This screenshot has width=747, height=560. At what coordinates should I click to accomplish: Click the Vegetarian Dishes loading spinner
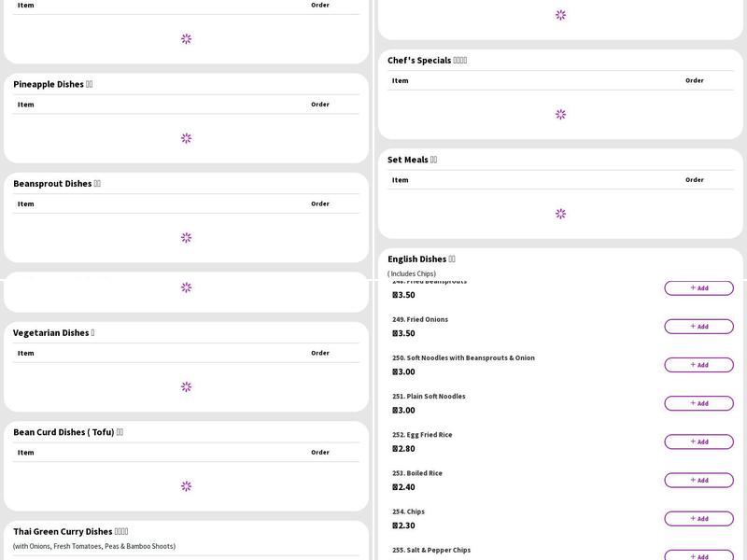tap(186, 386)
